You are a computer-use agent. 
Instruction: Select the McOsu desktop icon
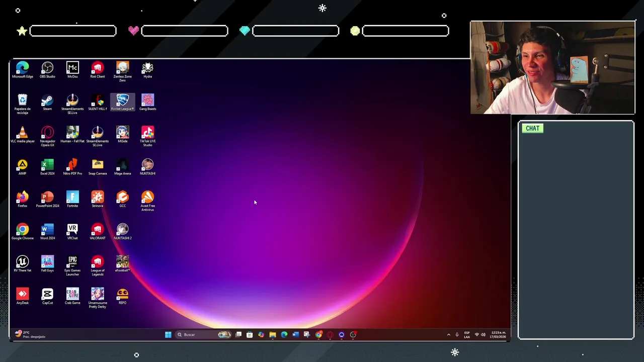pos(72,70)
